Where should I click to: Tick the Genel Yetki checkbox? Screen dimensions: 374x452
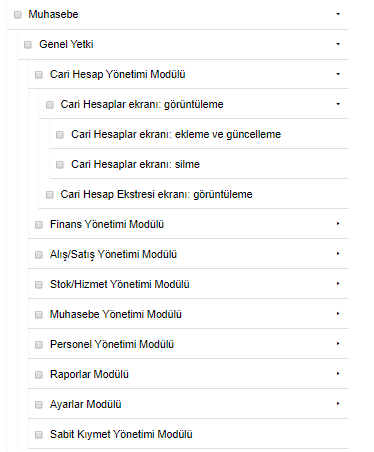28,45
